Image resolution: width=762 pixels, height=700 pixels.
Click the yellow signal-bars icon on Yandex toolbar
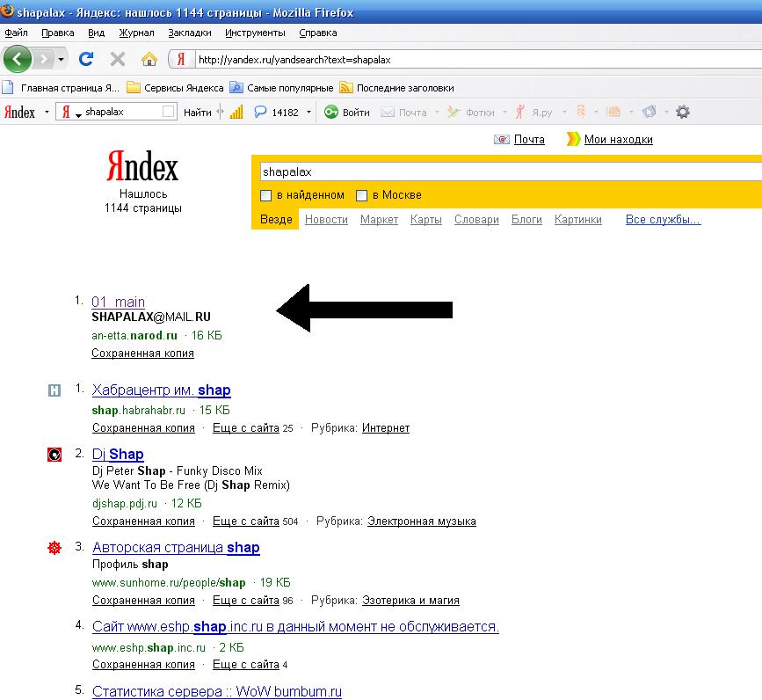(236, 113)
